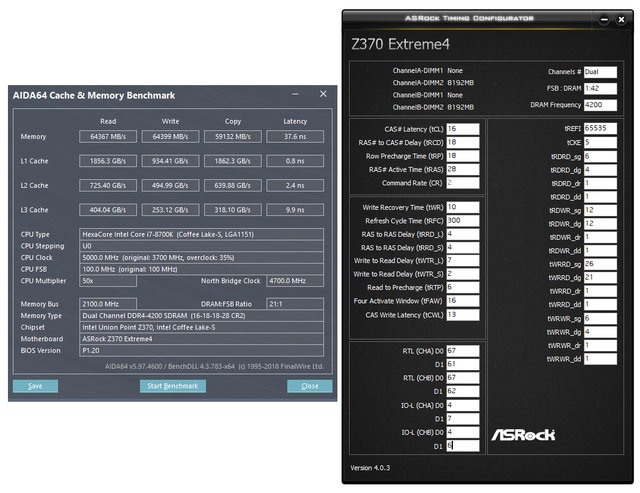
Task: Click the tWTR_L input field
Action: click(462, 260)
